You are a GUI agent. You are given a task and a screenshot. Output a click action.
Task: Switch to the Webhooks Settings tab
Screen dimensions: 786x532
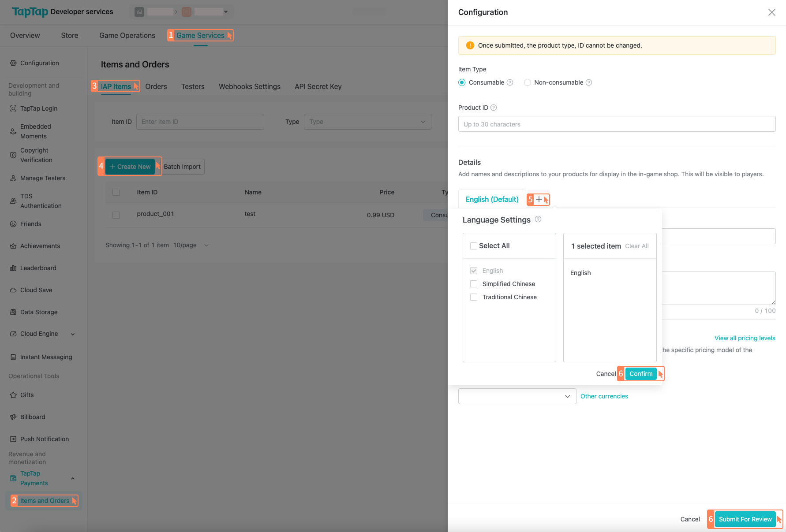pos(250,86)
